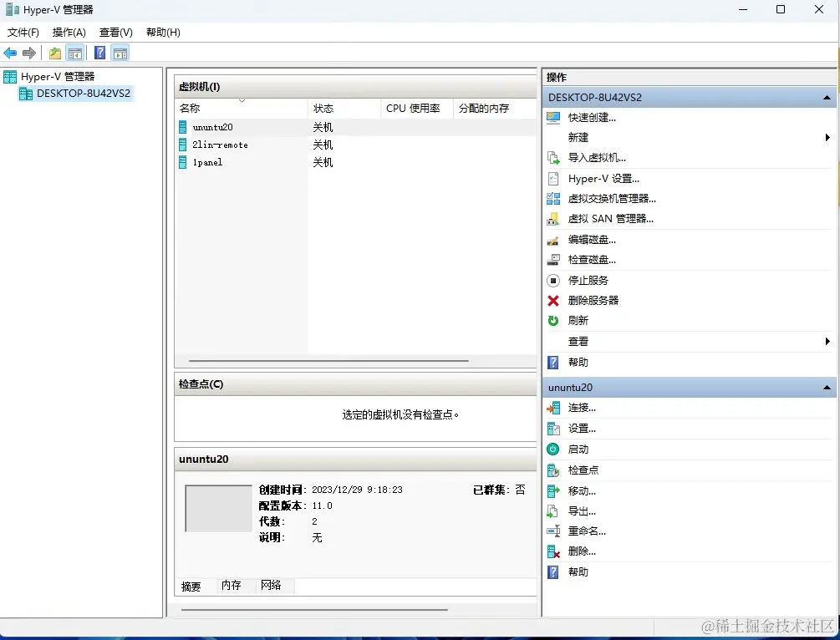Click the VM list horizontal scrollbar
This screenshot has width=840, height=640.
[x=328, y=361]
